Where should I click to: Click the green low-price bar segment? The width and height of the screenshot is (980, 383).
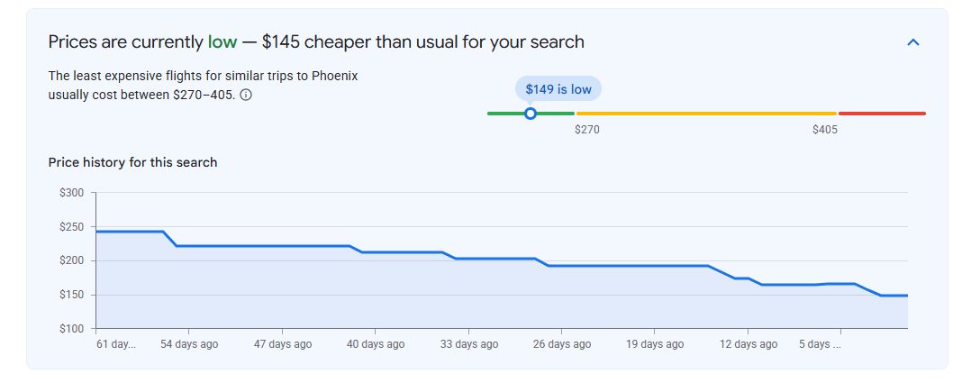(x=531, y=114)
